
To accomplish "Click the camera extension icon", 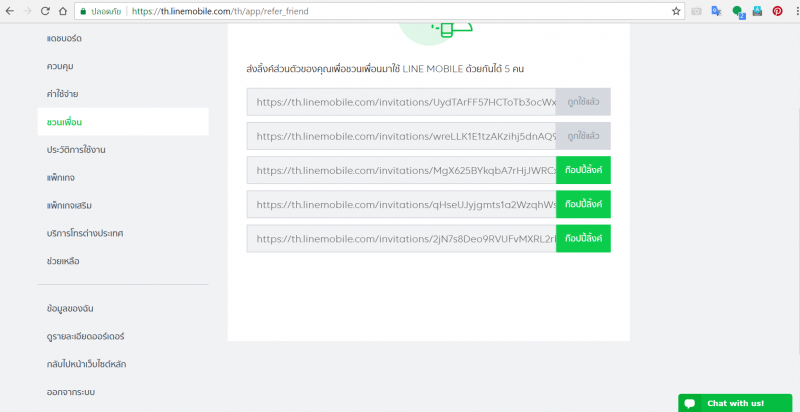I will point(696,11).
